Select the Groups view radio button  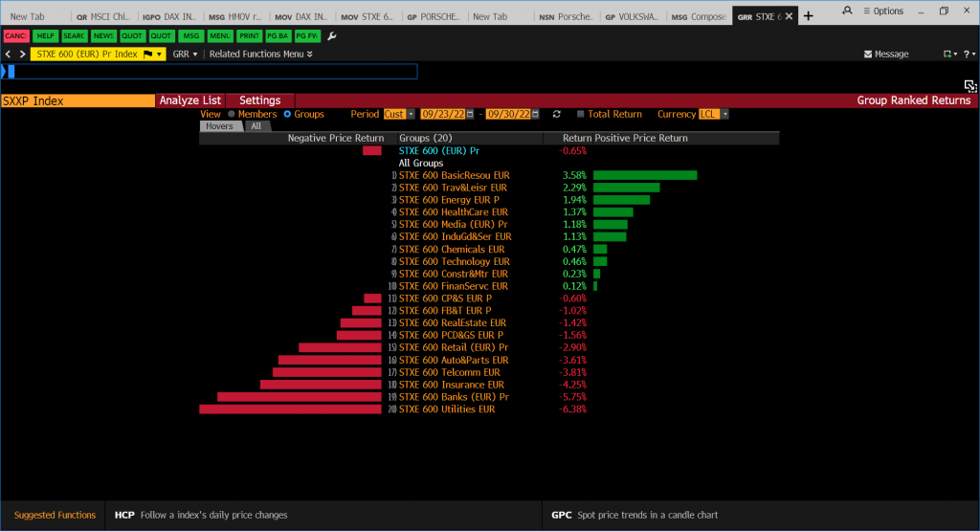287,114
